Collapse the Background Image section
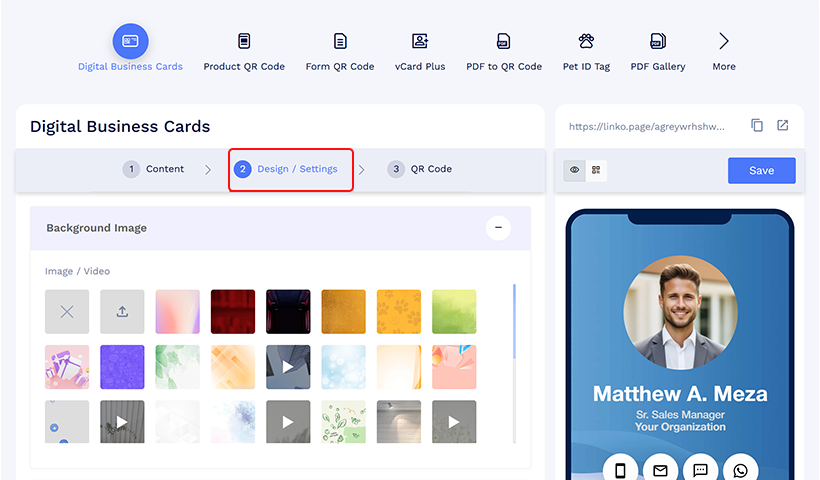This screenshot has height=480, width=820. click(x=498, y=227)
